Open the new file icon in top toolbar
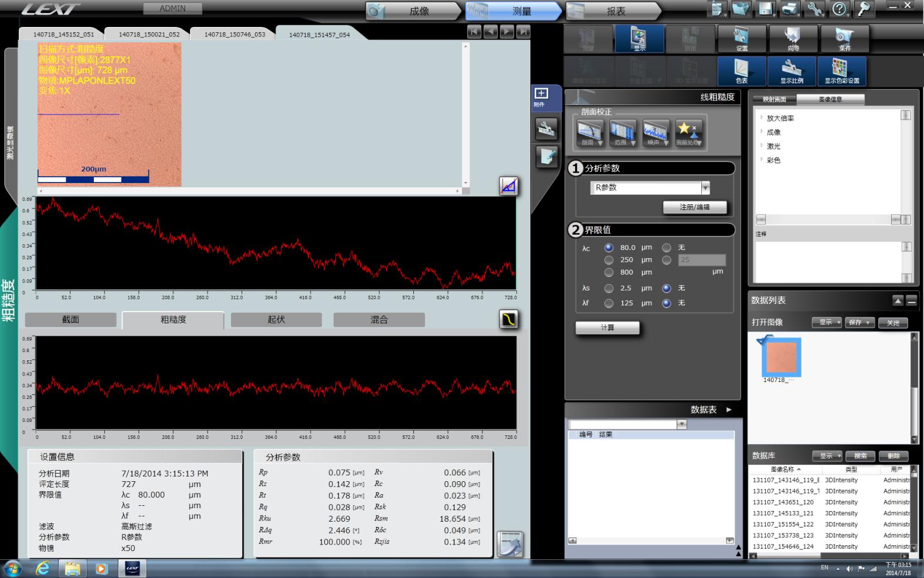This screenshot has width=924, height=578. tap(716, 9)
